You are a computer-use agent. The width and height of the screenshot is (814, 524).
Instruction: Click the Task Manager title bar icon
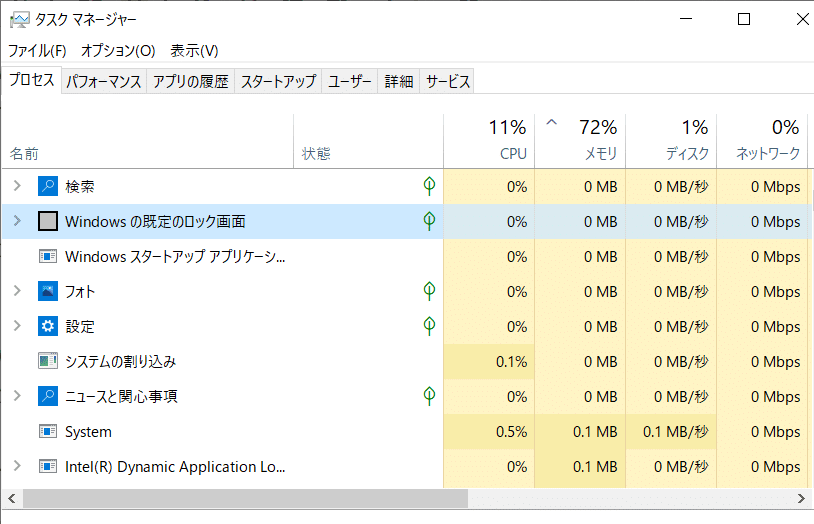coord(20,20)
